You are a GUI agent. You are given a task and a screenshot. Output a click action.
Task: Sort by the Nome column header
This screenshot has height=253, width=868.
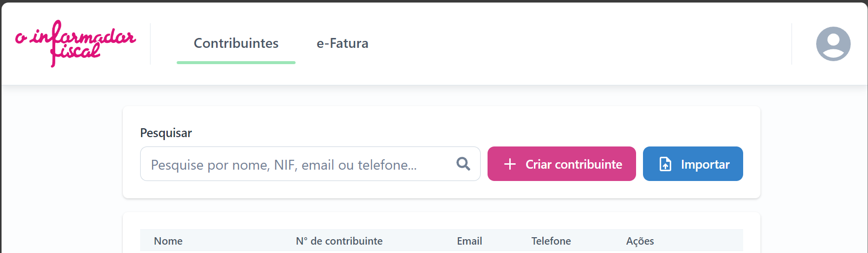168,241
